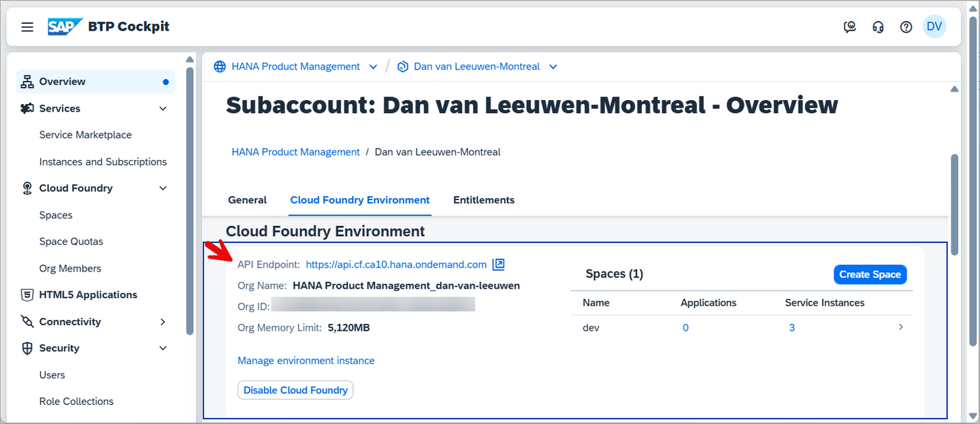
Task: Collapse the Services section
Action: coord(163,108)
